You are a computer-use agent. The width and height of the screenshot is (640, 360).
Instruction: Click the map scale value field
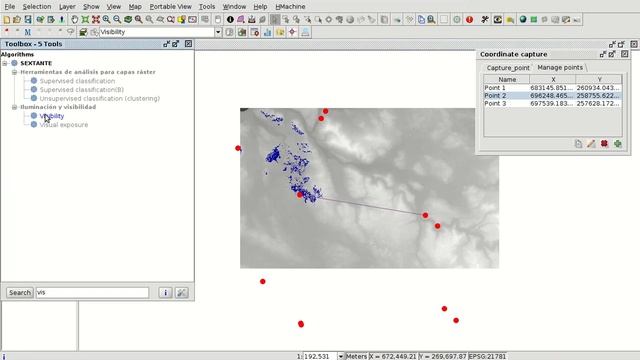tap(320, 356)
